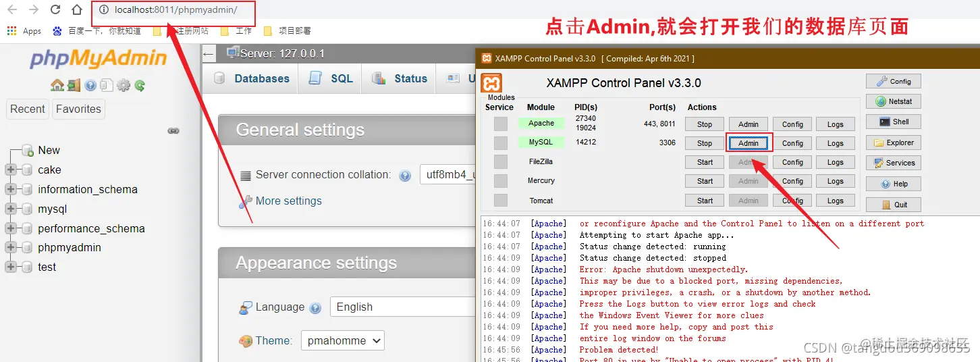Screen dimensions: 980x362
Task: Open the 工作 bookmark folder
Action: pyautogui.click(x=236, y=31)
